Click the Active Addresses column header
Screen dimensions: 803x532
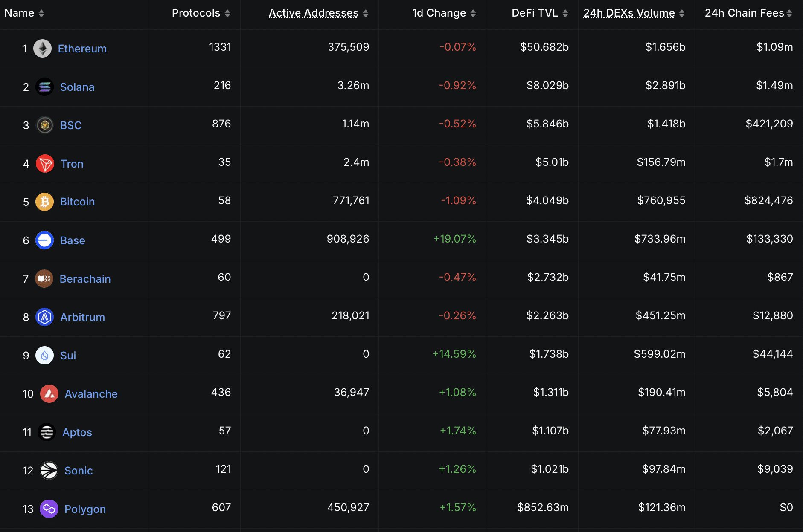(313, 13)
